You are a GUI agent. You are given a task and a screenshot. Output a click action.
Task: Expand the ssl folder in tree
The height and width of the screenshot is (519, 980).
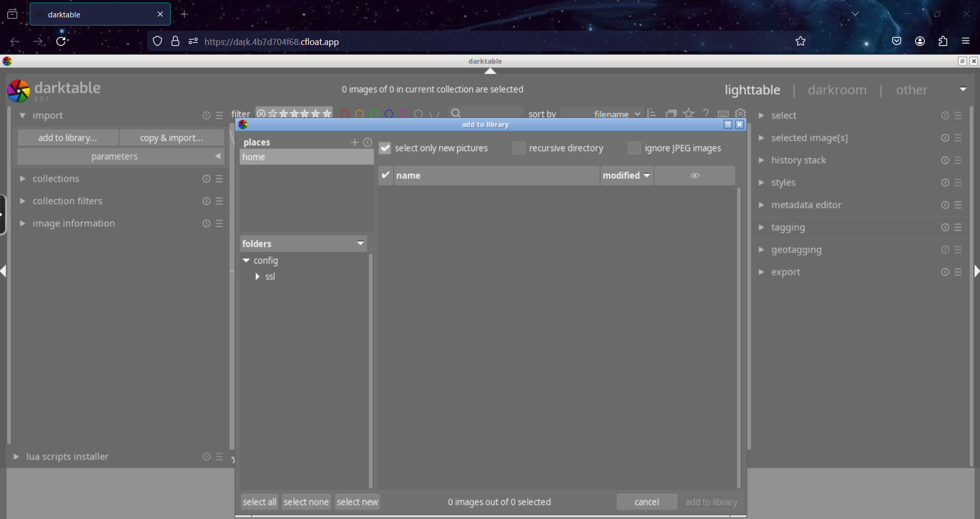pos(257,276)
